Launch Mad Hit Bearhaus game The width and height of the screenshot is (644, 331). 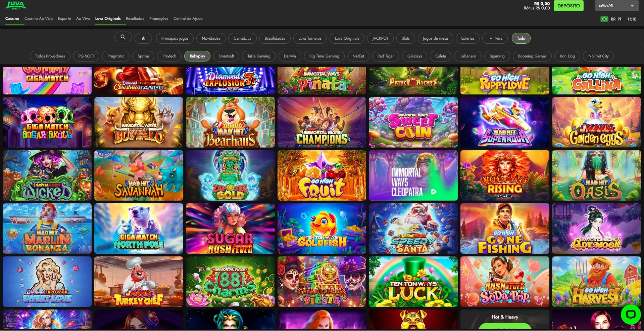(x=230, y=122)
